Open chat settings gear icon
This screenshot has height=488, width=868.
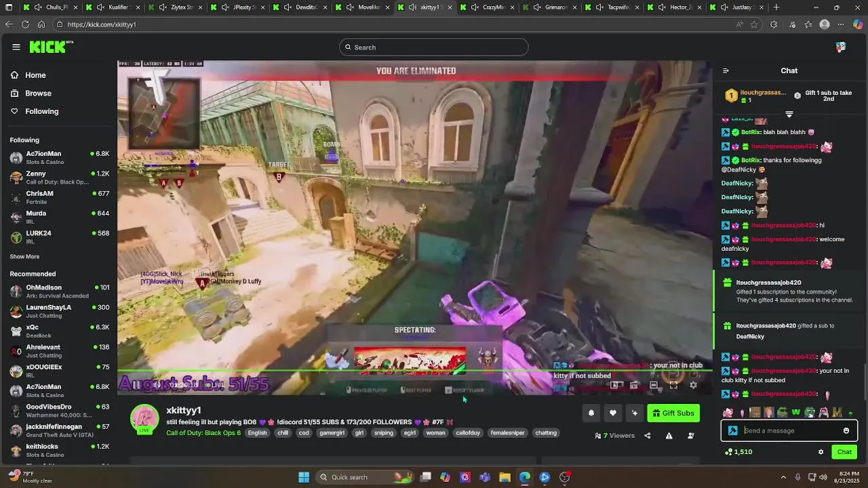point(821,452)
